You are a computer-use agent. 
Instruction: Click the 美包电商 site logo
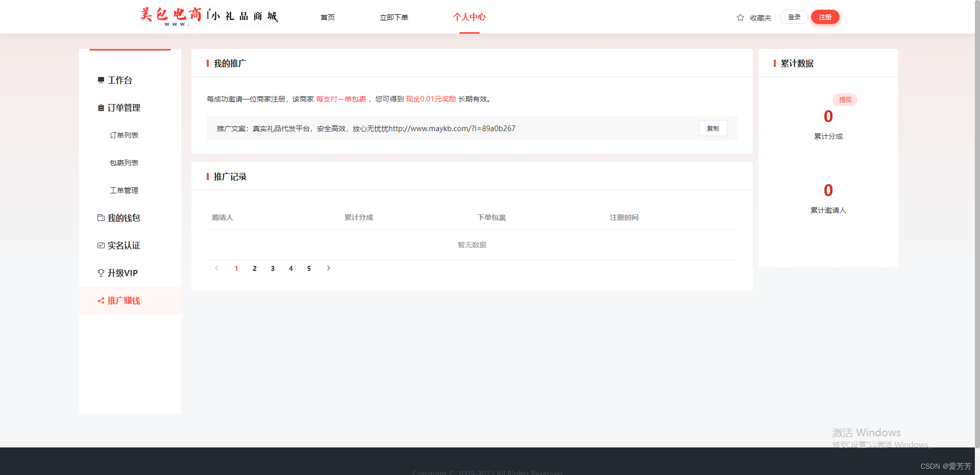209,16
